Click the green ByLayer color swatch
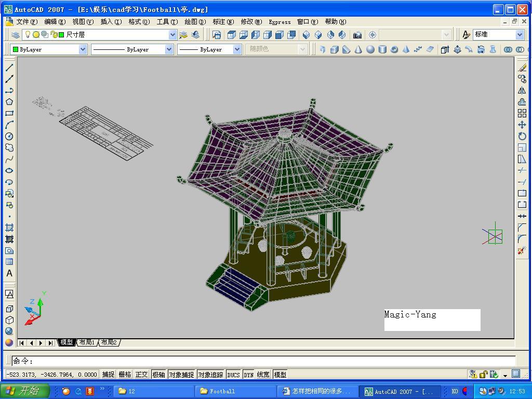 [x=15, y=49]
